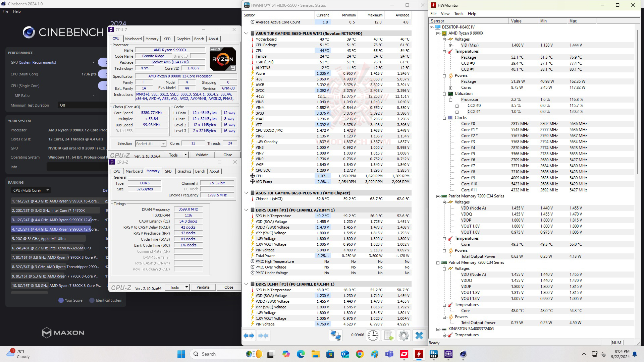Collapse the AMD Ryzen 9 9900X tree node
Image resolution: width=644 pixels, height=362 pixels.
[x=438, y=33]
